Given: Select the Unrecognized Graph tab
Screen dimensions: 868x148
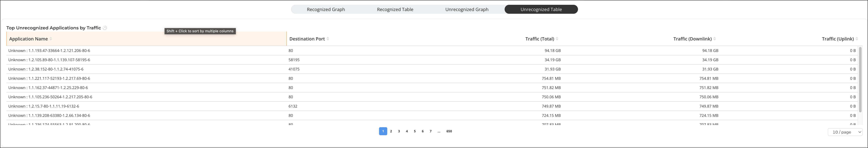Looking at the screenshot, I should click(467, 9).
